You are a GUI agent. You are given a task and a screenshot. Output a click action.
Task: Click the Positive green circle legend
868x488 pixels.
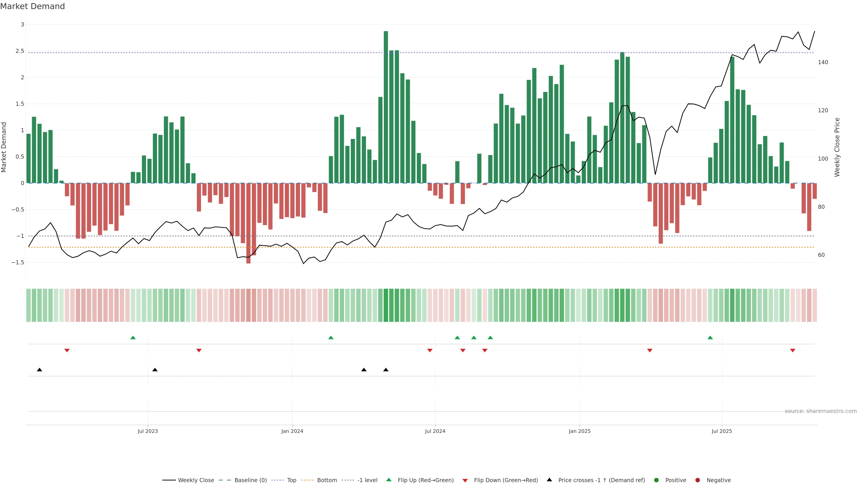point(656,480)
